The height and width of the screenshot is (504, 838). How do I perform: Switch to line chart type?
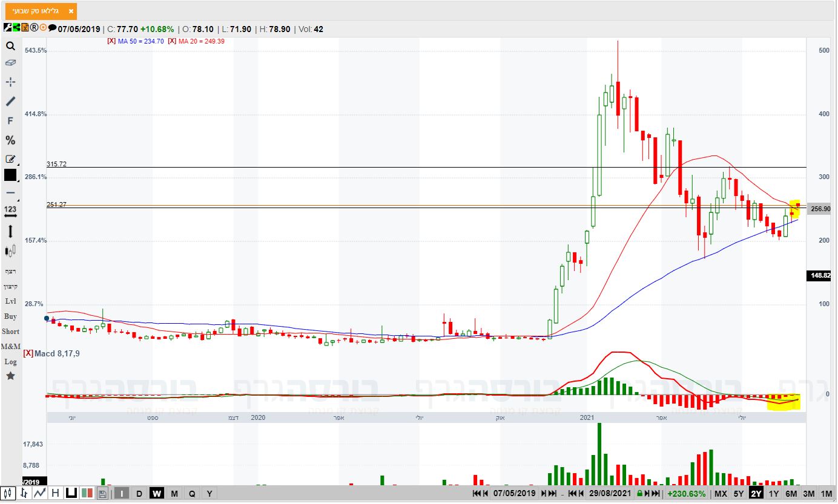point(40,493)
